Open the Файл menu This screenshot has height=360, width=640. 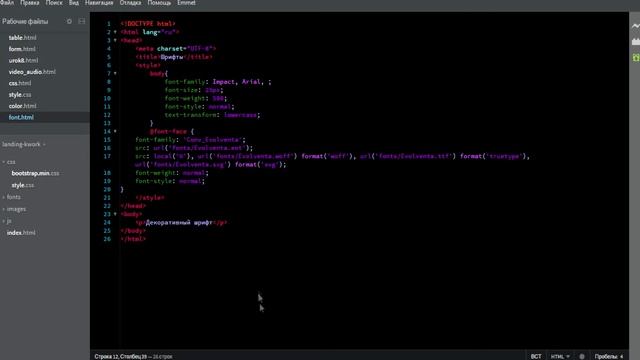click(x=7, y=3)
